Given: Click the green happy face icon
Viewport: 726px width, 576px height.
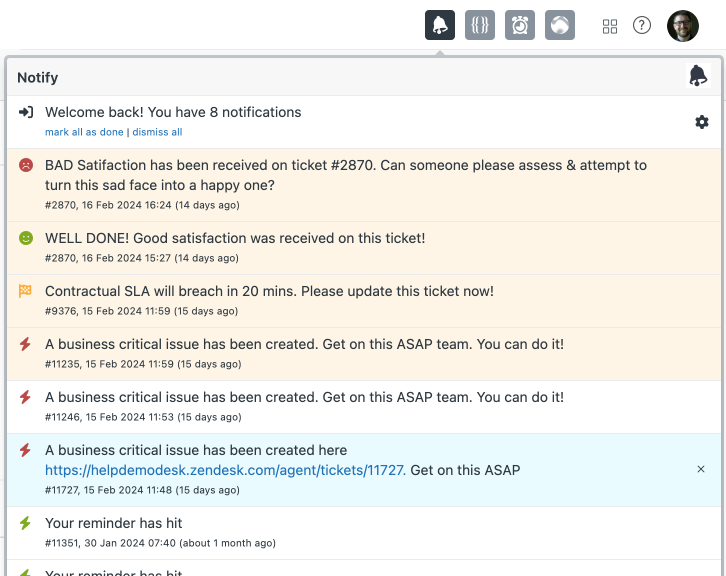Looking at the screenshot, I should click(x=26, y=238).
